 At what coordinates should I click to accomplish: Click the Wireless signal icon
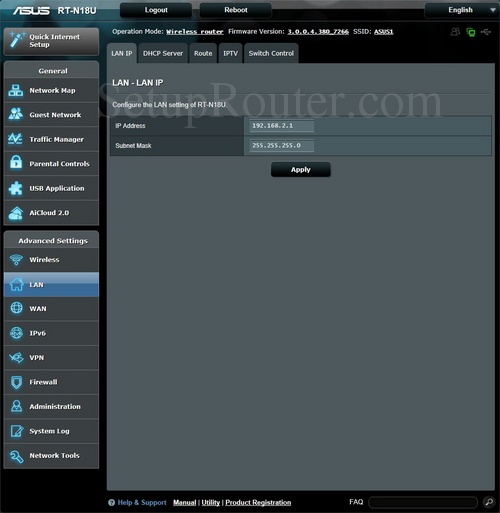pyautogui.click(x=16, y=260)
